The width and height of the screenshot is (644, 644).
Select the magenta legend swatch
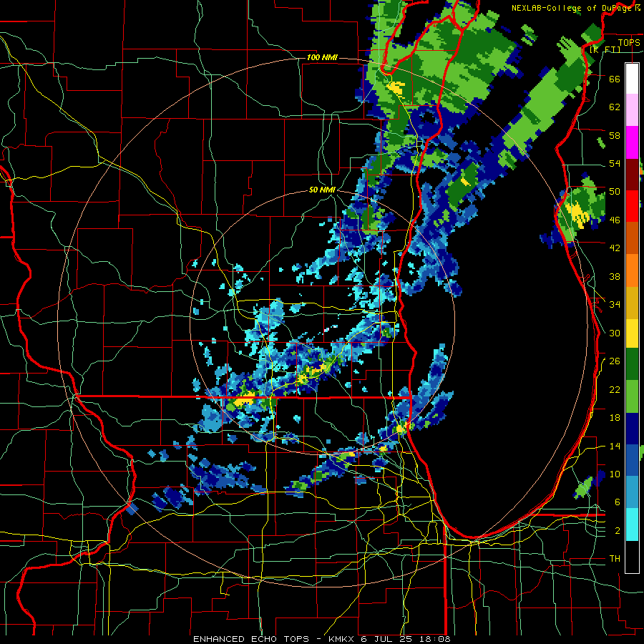(x=632, y=142)
